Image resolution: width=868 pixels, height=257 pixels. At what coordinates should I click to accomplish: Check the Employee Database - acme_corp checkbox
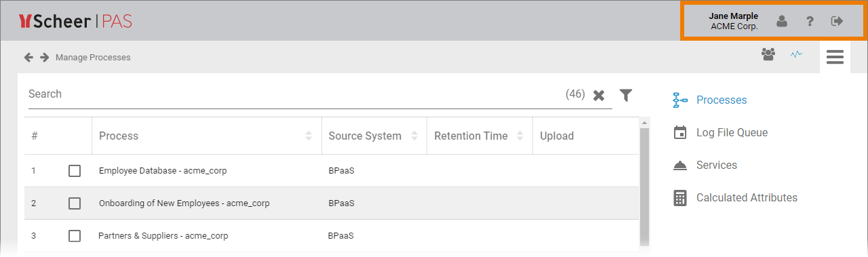pyautogui.click(x=75, y=171)
